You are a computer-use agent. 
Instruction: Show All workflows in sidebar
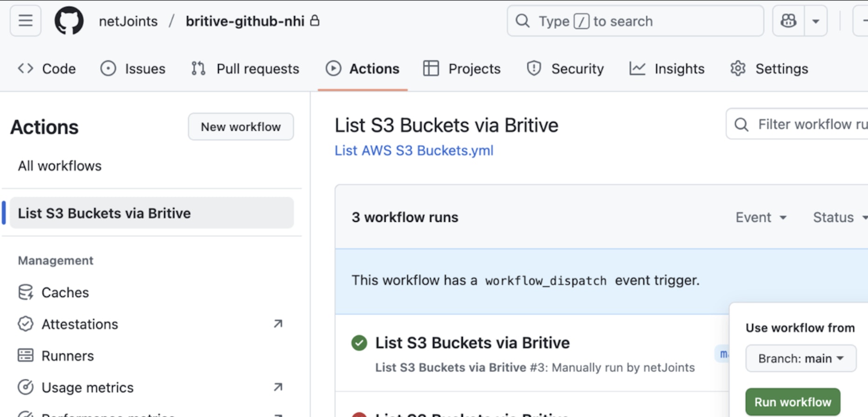[60, 166]
